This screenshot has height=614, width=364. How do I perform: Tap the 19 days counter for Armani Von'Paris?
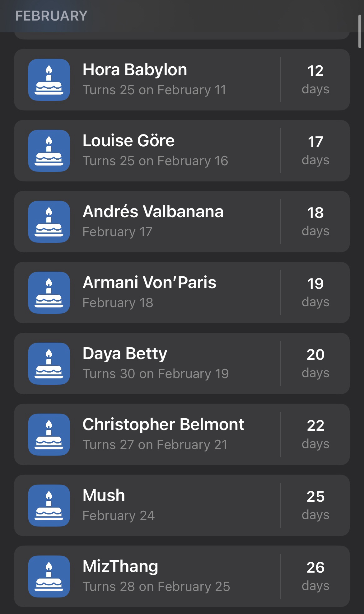(315, 292)
